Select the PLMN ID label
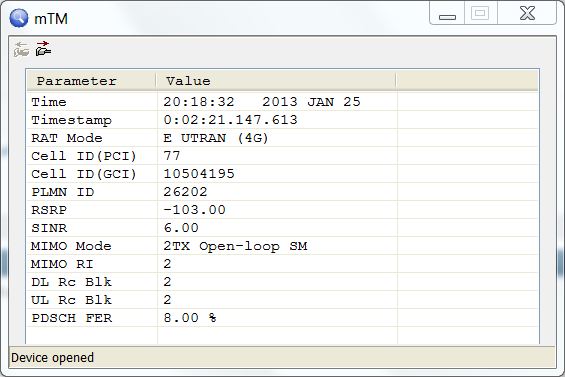The image size is (565, 377). [63, 192]
